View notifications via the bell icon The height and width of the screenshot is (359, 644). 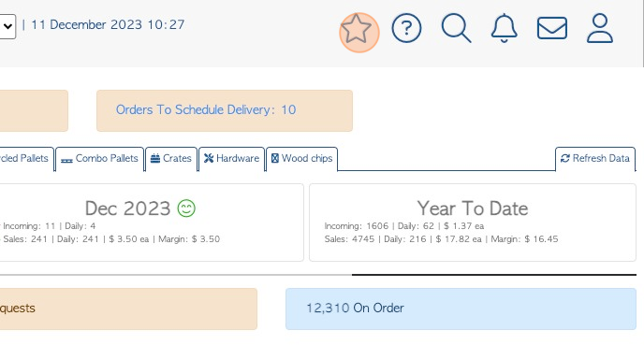(x=504, y=28)
